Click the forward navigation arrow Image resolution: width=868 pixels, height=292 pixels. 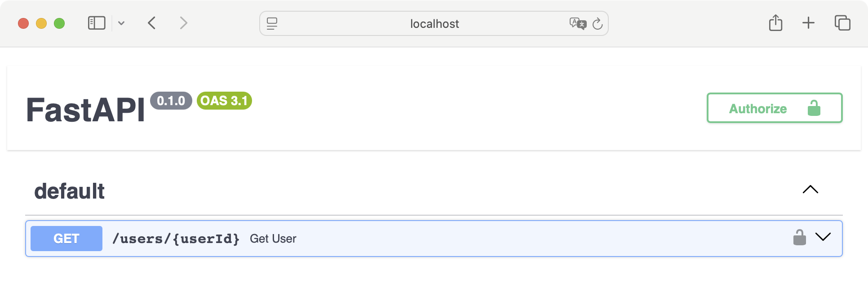click(183, 23)
